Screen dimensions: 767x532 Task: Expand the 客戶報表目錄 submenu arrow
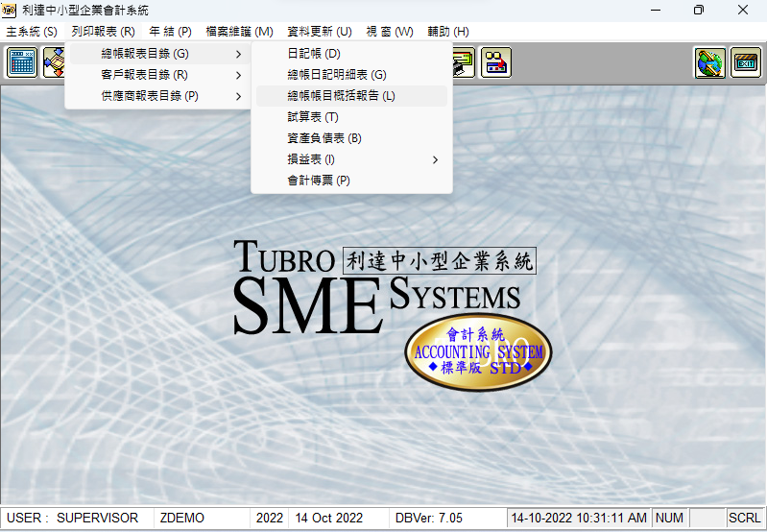(x=239, y=75)
